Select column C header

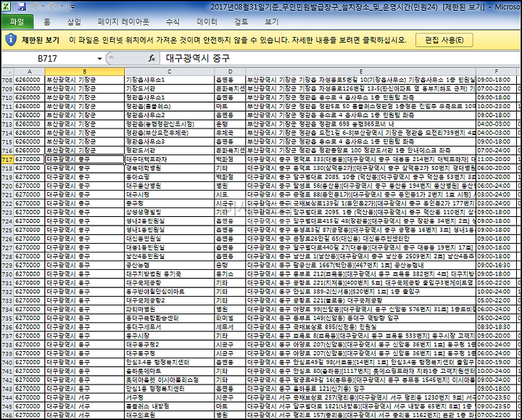tap(170, 72)
